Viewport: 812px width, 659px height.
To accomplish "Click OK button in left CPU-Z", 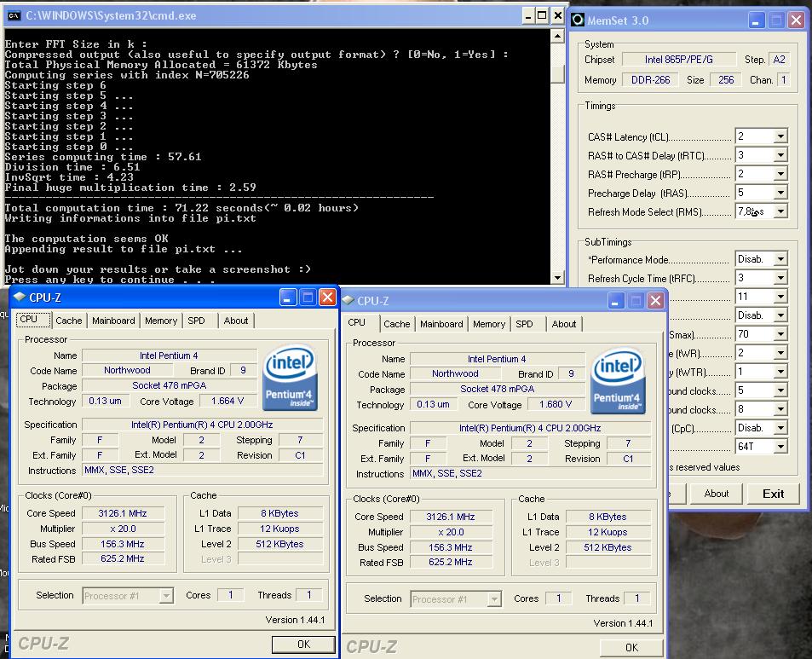I will pos(303,644).
